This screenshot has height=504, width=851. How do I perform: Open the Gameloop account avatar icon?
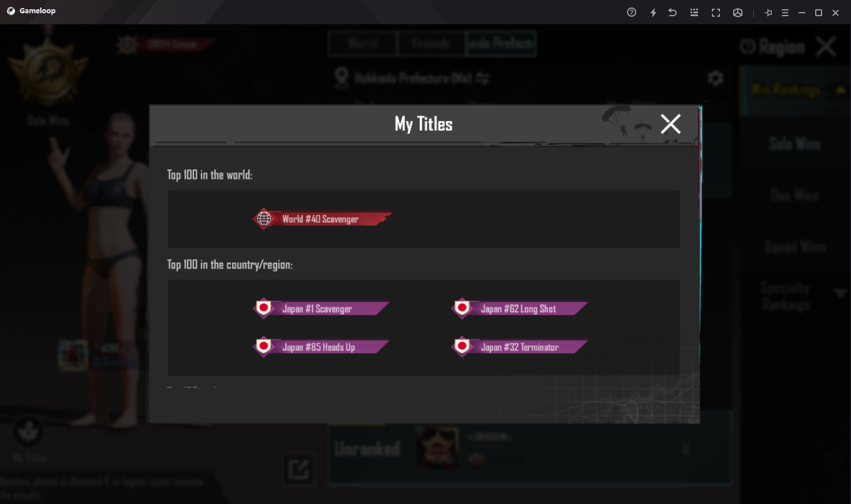(738, 12)
